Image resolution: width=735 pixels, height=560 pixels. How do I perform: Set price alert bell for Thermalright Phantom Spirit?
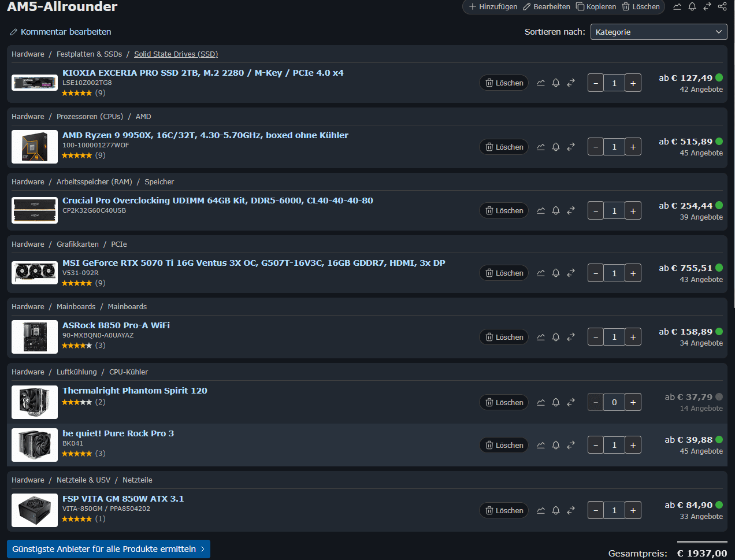[556, 402]
